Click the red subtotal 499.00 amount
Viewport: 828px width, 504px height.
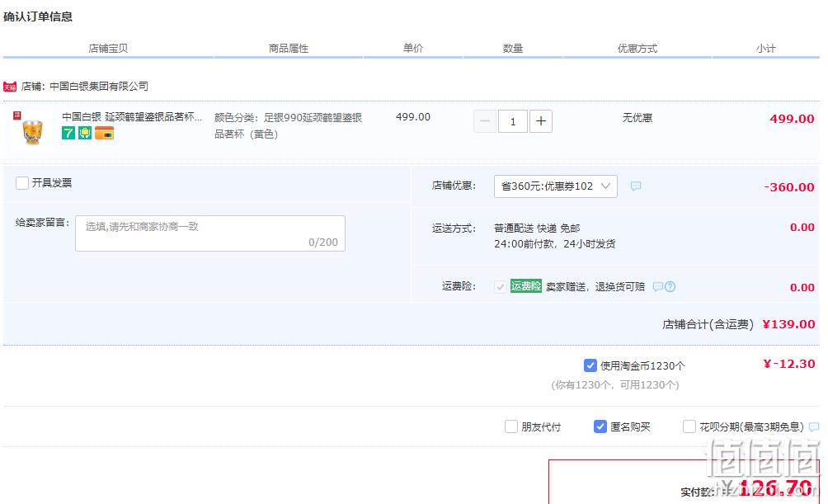[x=792, y=119]
